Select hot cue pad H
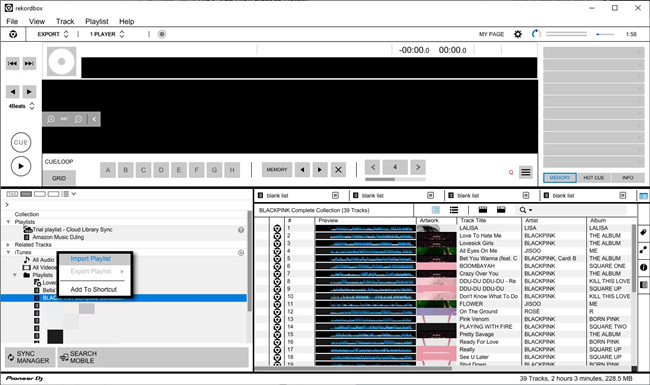 232,170
